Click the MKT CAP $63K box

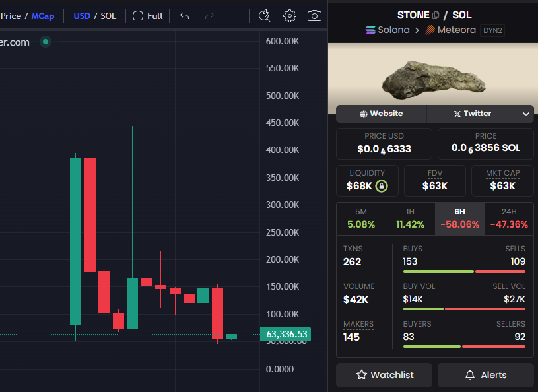point(502,181)
